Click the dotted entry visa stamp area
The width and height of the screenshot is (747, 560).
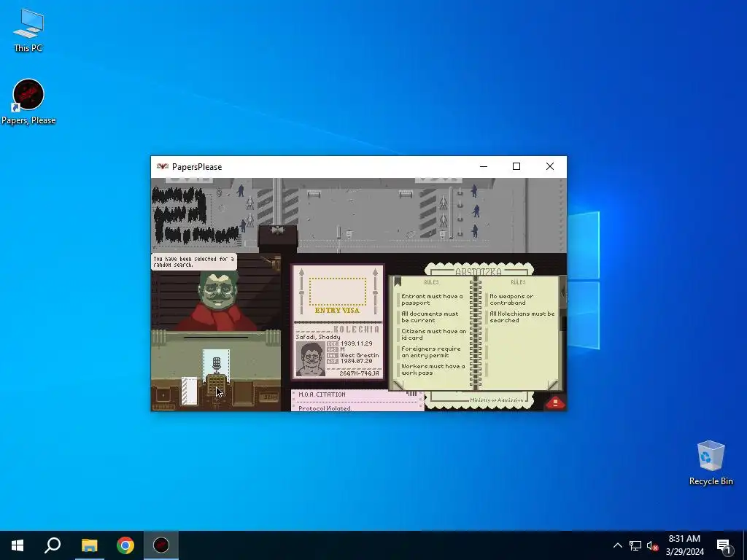(337, 292)
